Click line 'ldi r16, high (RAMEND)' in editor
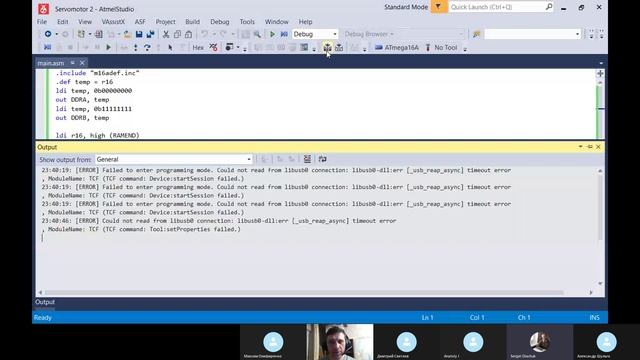The height and width of the screenshot is (360, 640). (98, 136)
